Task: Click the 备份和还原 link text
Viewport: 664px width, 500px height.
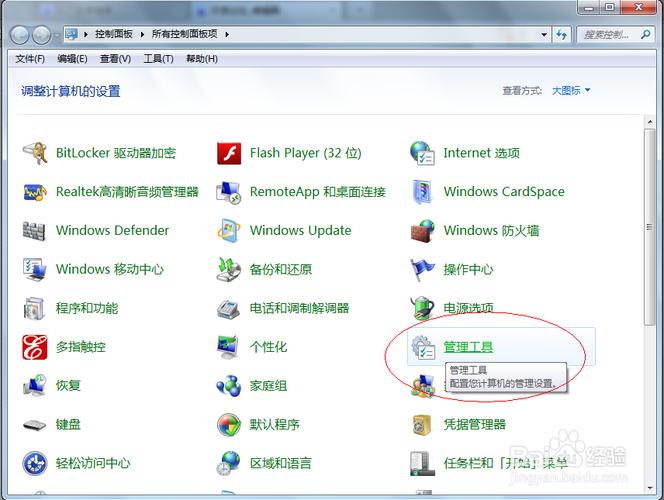Action: (281, 269)
